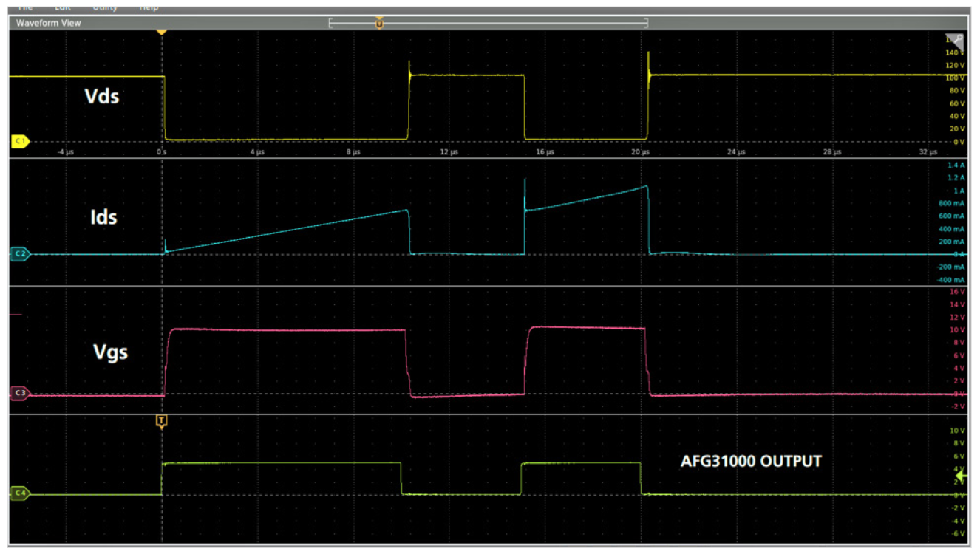Click the green "-6 V" scale label
This screenshot has width=980, height=554.
coord(959,533)
